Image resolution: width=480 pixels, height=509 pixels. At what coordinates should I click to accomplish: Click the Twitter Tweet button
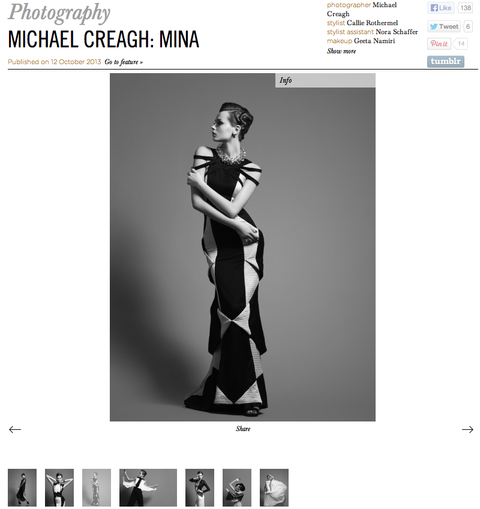pyautogui.click(x=444, y=26)
